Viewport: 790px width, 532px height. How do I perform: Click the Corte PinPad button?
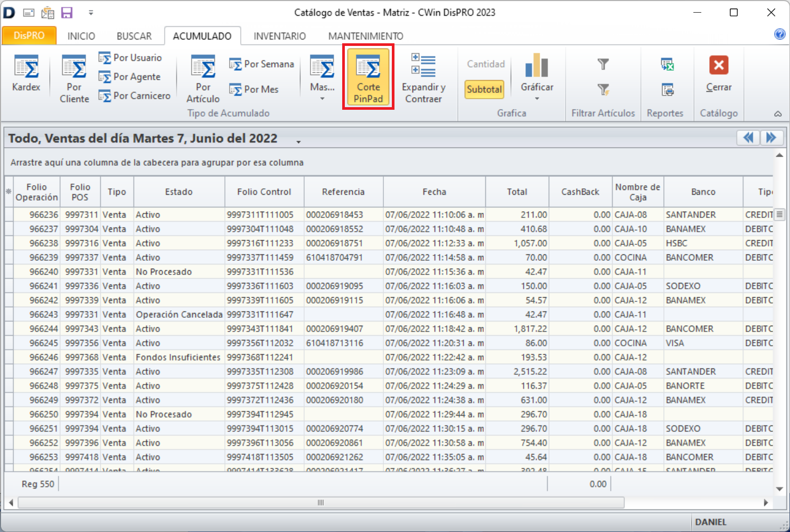(x=368, y=77)
